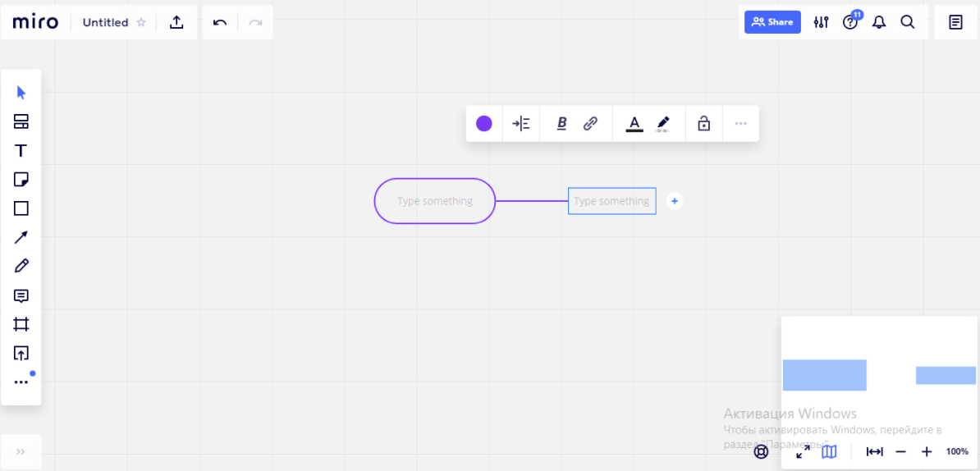
Task: Click the Share button
Action: click(772, 22)
